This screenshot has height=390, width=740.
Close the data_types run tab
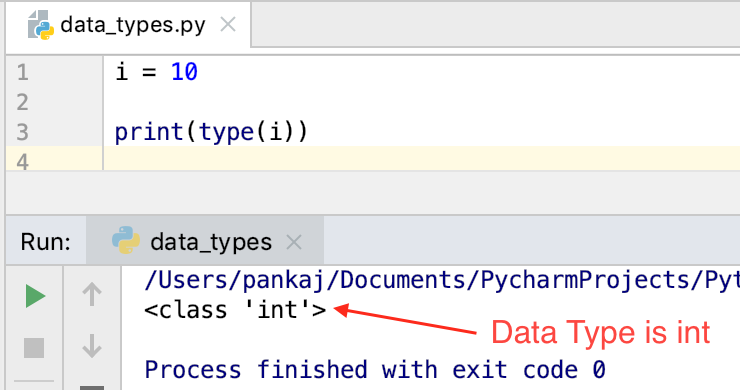pos(294,242)
